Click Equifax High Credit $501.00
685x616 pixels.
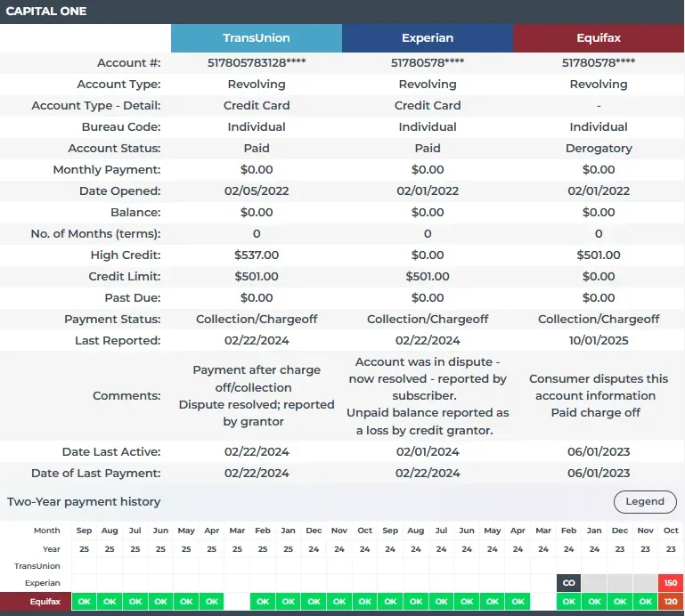pyautogui.click(x=599, y=255)
